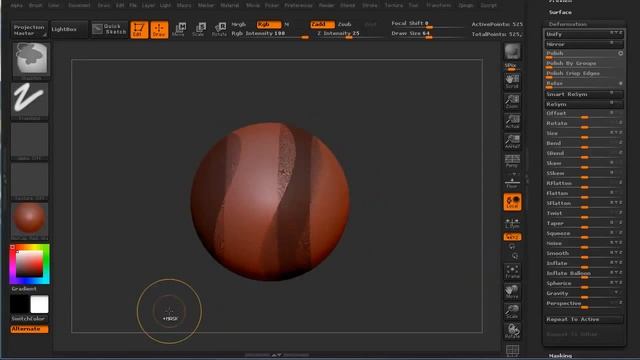Toggle the Persp perspective icon

pos(512,161)
